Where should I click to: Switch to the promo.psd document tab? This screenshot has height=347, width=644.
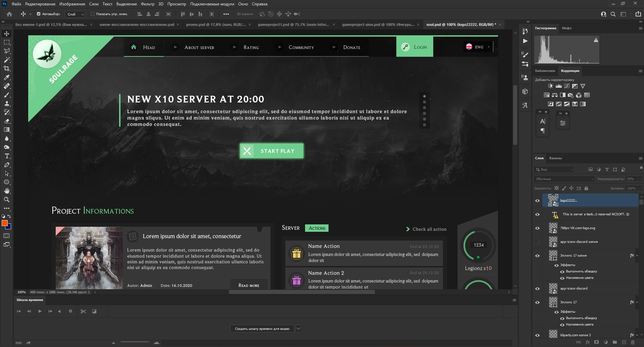[216, 25]
